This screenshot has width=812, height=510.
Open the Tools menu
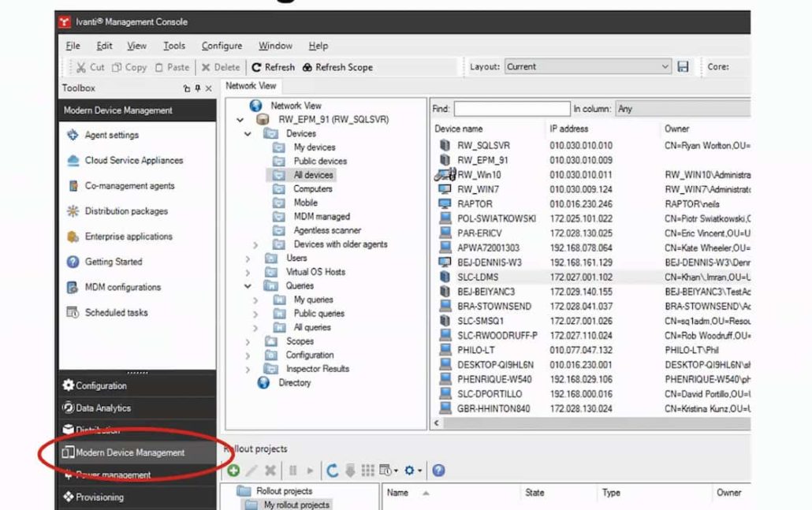[174, 46]
